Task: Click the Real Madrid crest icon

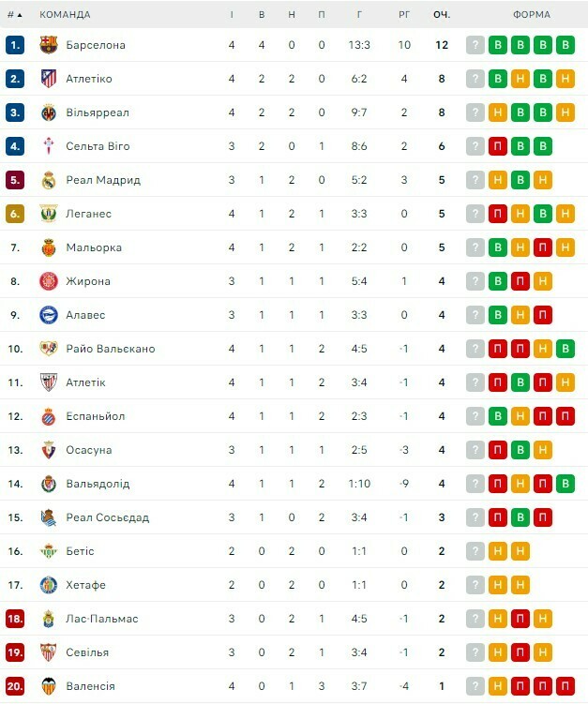Action: coord(49,180)
